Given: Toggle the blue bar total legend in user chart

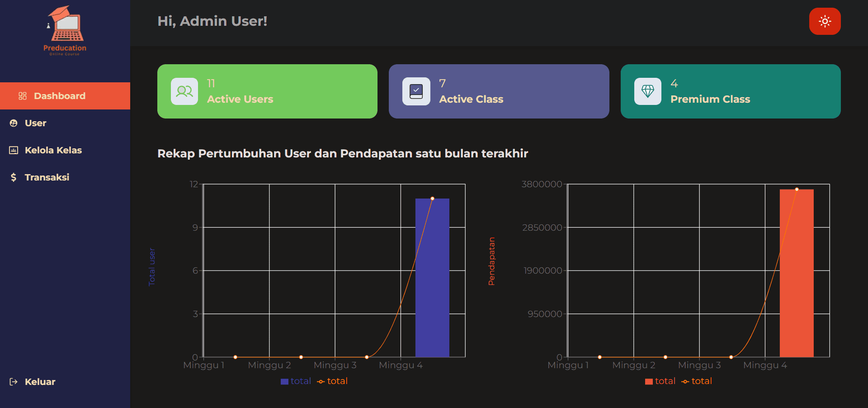Looking at the screenshot, I should coord(296,381).
